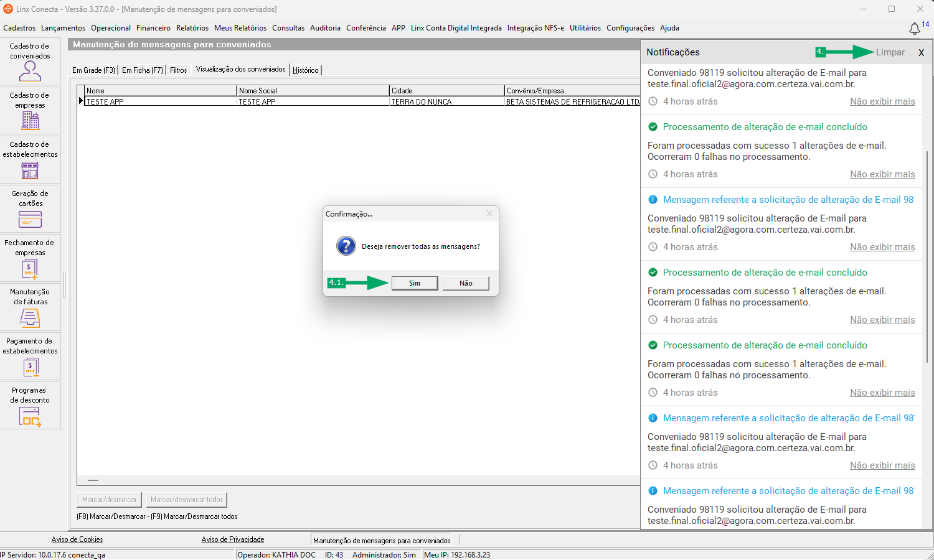Switch to the Em Ficha (F7) tab
Viewport: 934px width, 560px height.
[143, 70]
